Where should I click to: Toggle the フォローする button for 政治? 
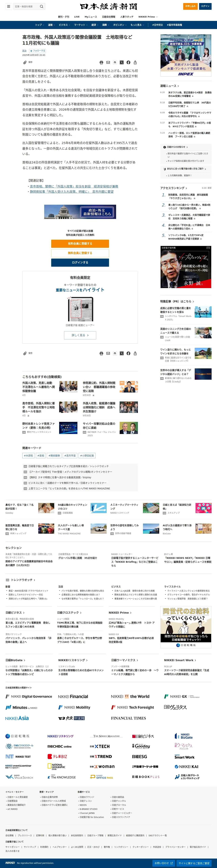[x=37, y=51]
